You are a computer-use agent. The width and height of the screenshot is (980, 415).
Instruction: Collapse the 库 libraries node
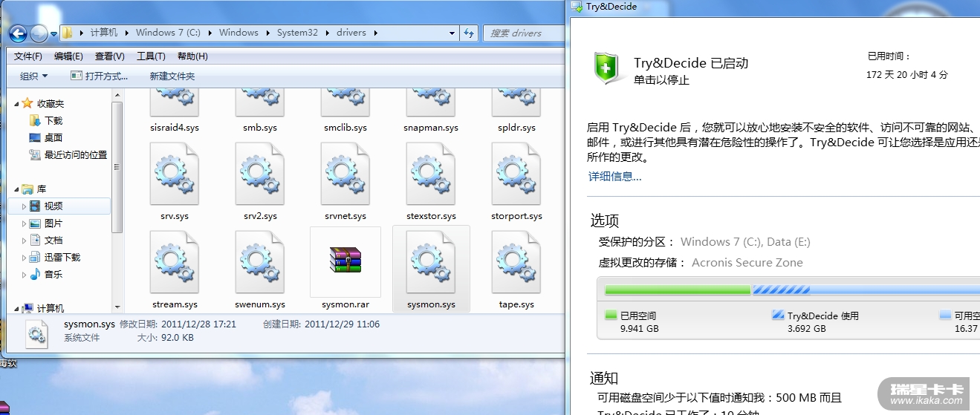(16, 189)
